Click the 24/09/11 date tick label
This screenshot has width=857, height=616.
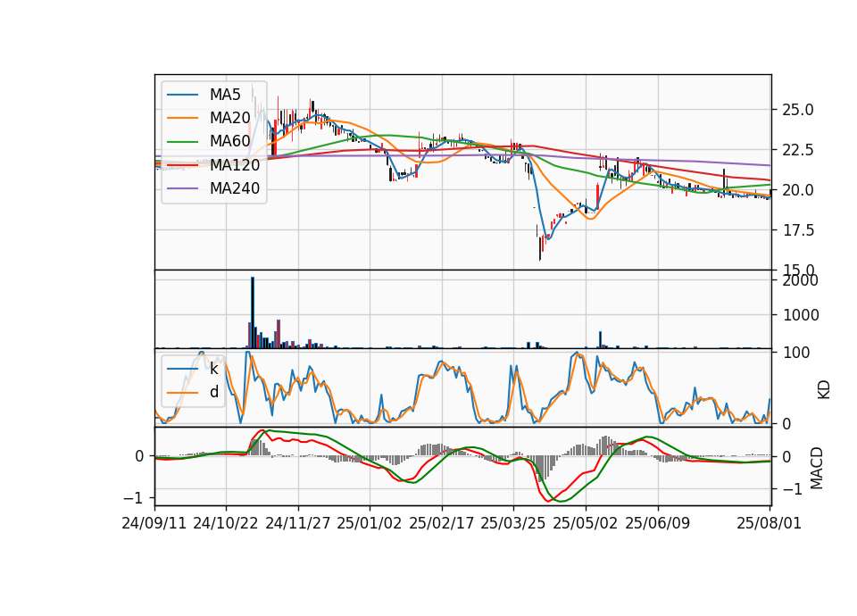pyautogui.click(x=154, y=523)
